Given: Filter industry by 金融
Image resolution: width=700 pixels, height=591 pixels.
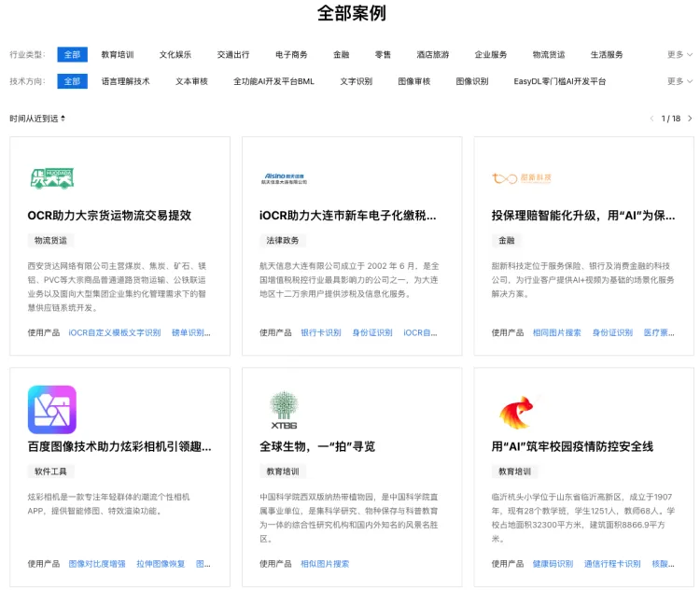Looking at the screenshot, I should point(342,55).
